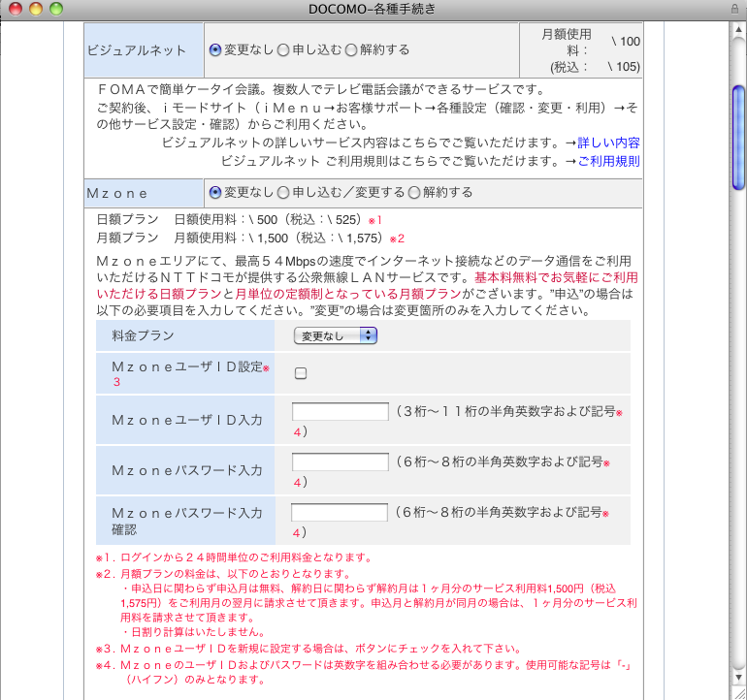The height and width of the screenshot is (700, 747).
Task: Click the scrollbar down arrow
Action: 738,677
